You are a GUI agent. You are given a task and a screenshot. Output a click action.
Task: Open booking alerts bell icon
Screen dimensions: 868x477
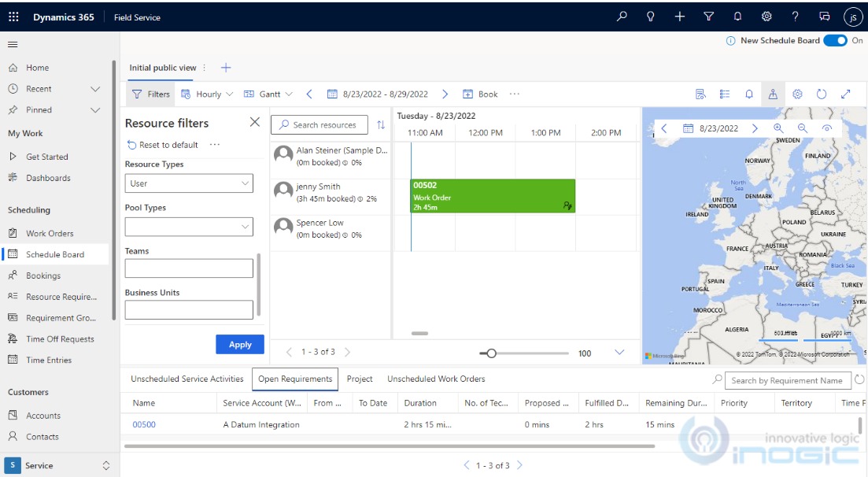[x=748, y=94]
